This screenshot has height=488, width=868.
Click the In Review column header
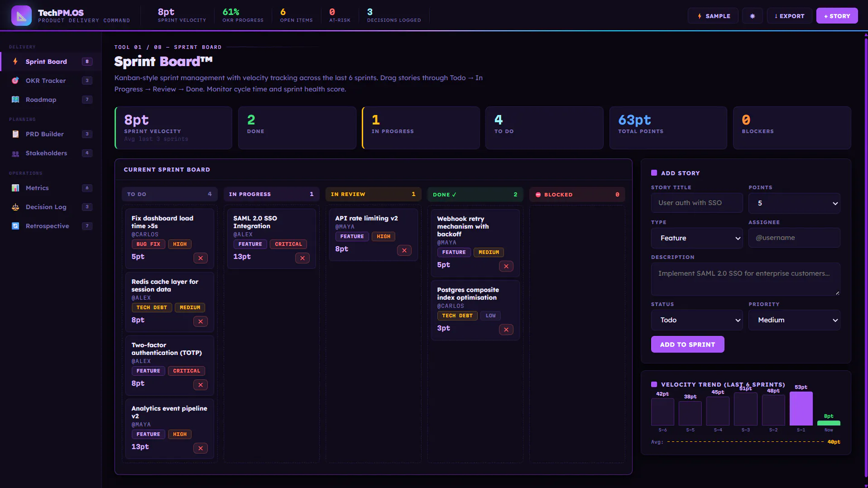(x=373, y=194)
